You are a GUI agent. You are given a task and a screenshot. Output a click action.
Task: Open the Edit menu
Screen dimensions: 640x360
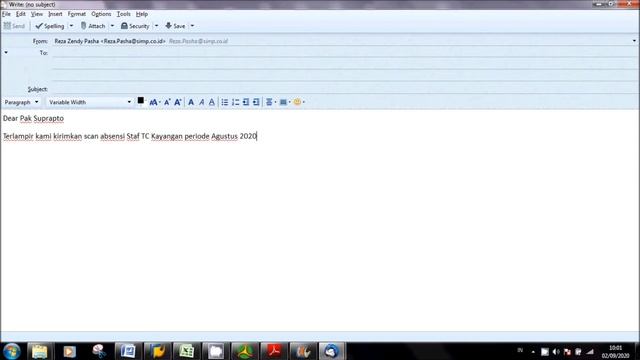click(21, 14)
